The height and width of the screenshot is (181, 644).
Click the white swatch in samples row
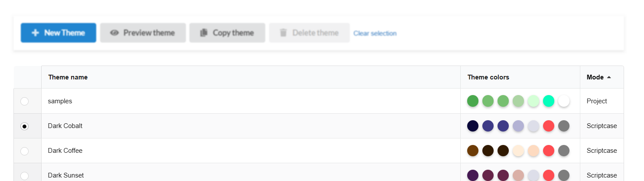pos(564,101)
